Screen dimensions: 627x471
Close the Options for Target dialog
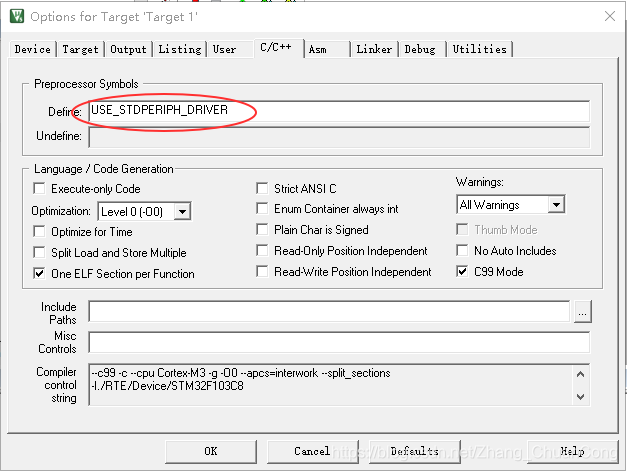[x=610, y=16]
